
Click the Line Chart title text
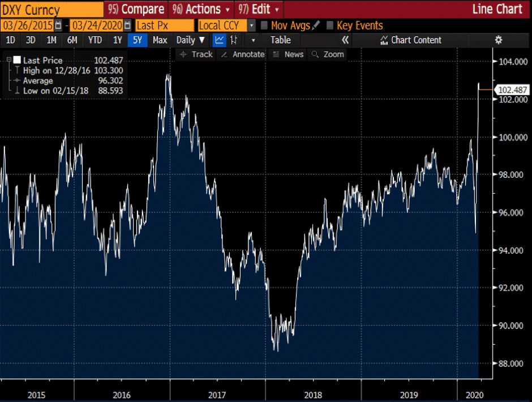point(497,10)
